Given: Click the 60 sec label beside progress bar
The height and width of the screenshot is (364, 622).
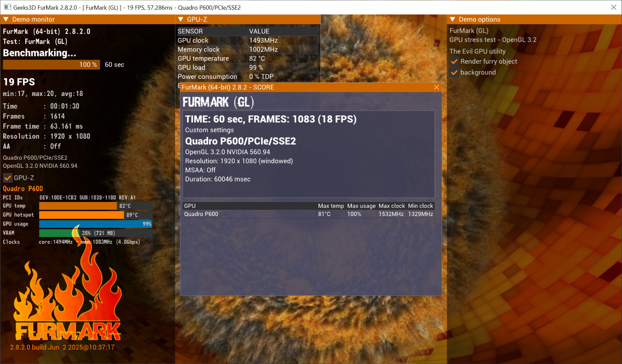Looking at the screenshot, I should [115, 65].
